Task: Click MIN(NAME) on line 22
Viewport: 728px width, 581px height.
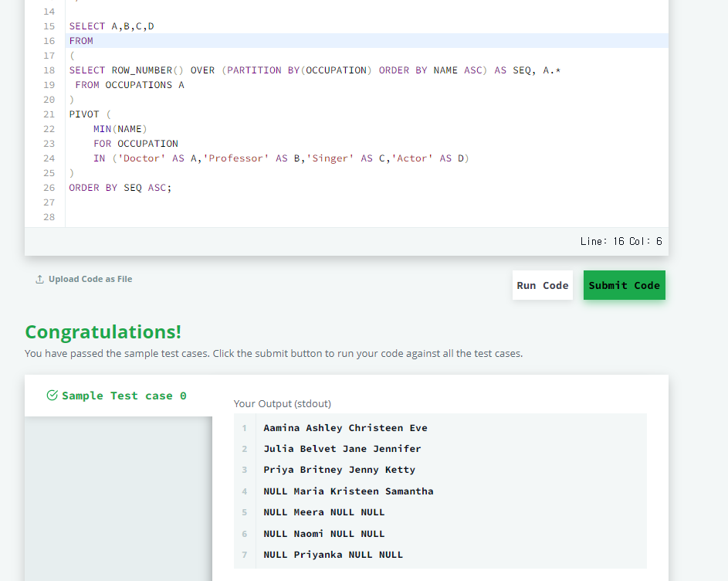Action: [x=120, y=129]
